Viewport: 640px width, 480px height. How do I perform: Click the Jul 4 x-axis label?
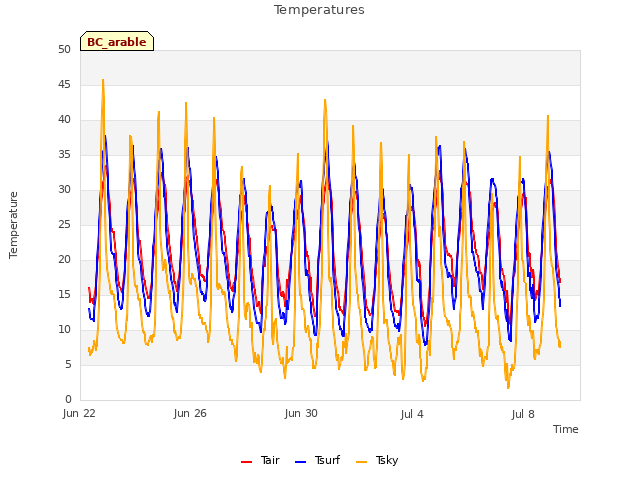[412, 414]
